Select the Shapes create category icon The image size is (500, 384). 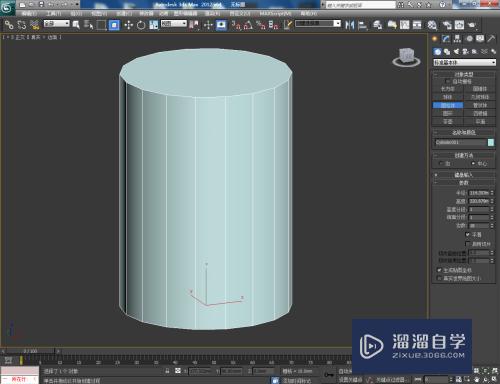447,51
